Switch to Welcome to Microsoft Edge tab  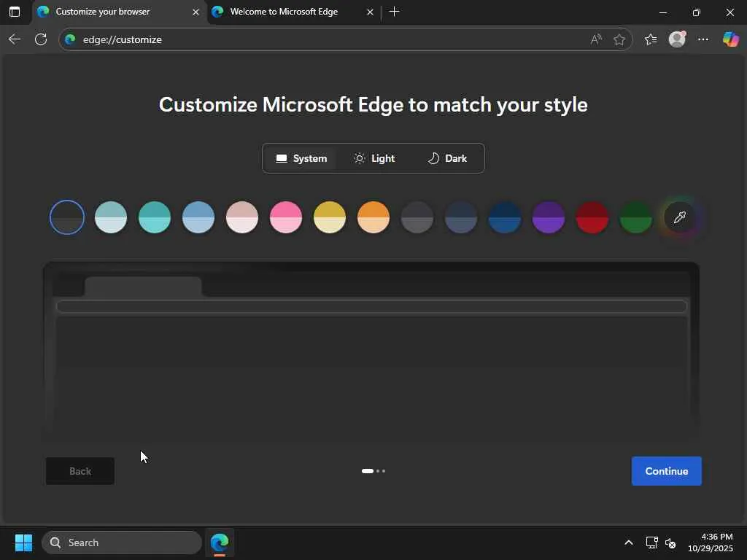click(x=293, y=12)
